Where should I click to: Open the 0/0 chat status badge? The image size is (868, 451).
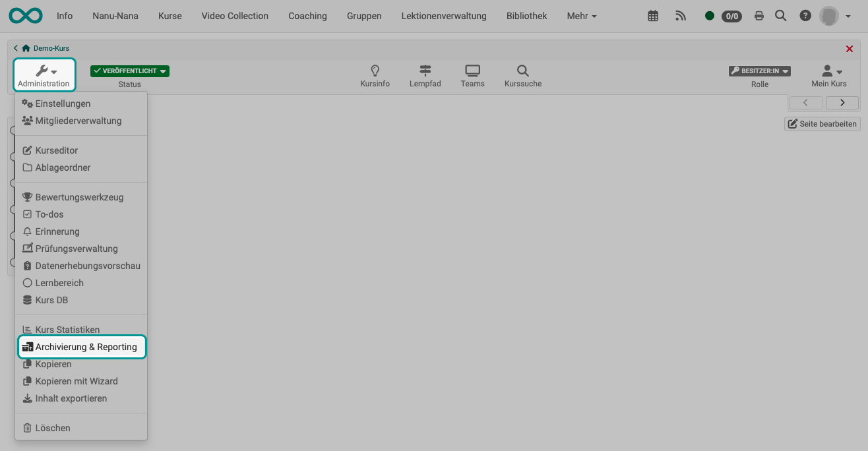point(731,16)
